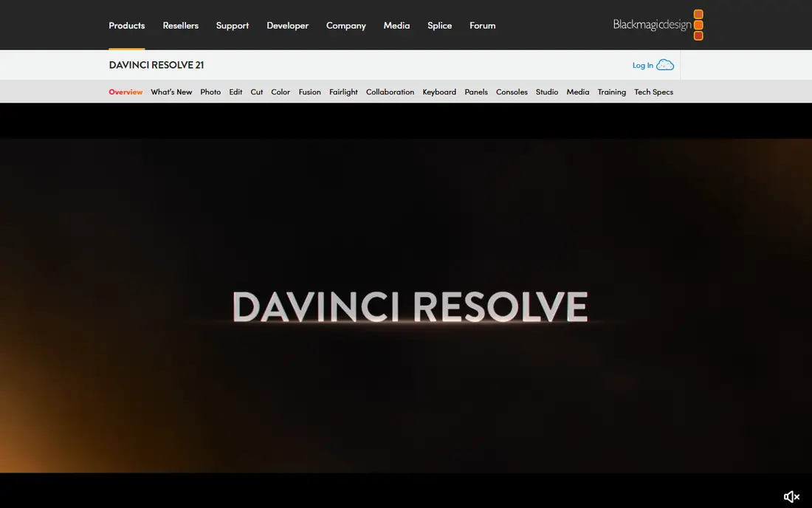Open the Cut tab
The width and height of the screenshot is (812, 508).
click(257, 92)
